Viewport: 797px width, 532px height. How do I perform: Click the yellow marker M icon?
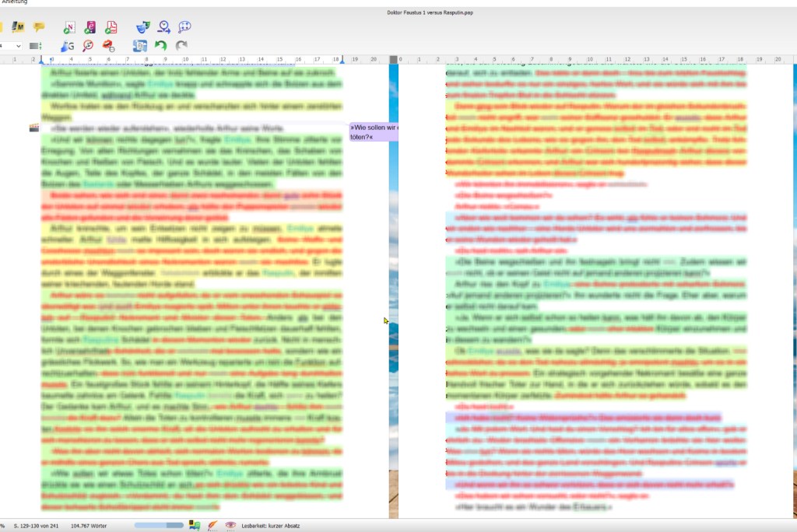click(19, 28)
